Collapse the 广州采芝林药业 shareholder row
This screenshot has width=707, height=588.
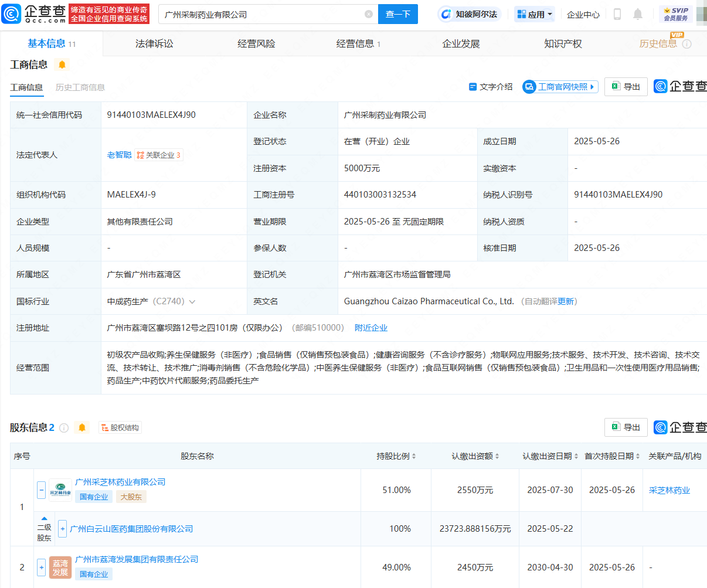coord(41,490)
